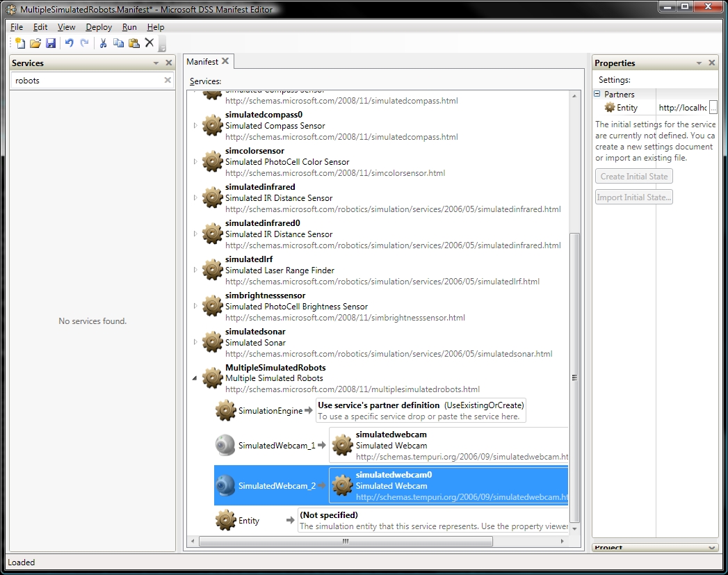Screen dimensions: 728x575
Task: Click the simulatedinfrared gear icon
Action: click(213, 197)
